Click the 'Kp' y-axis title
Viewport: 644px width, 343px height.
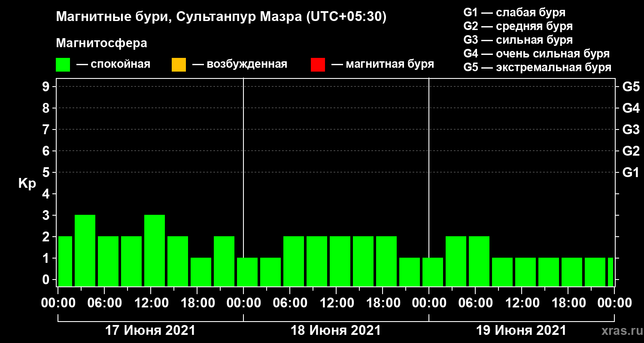(x=27, y=184)
